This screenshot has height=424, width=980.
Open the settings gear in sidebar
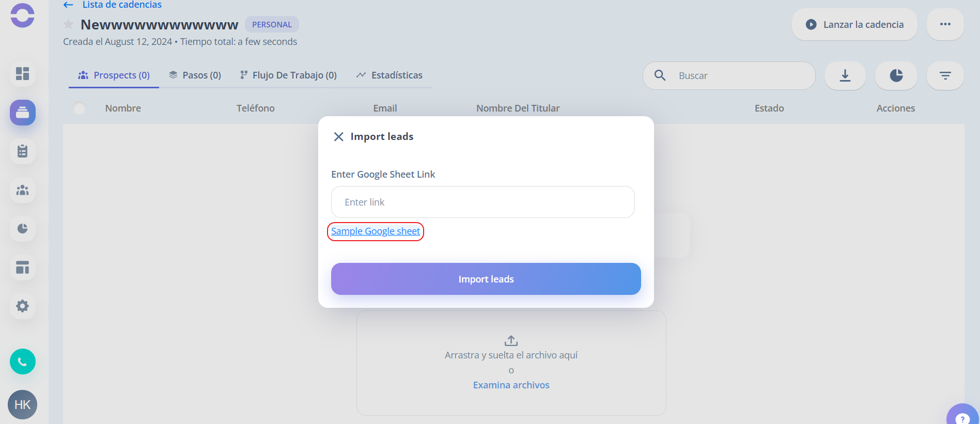[22, 306]
